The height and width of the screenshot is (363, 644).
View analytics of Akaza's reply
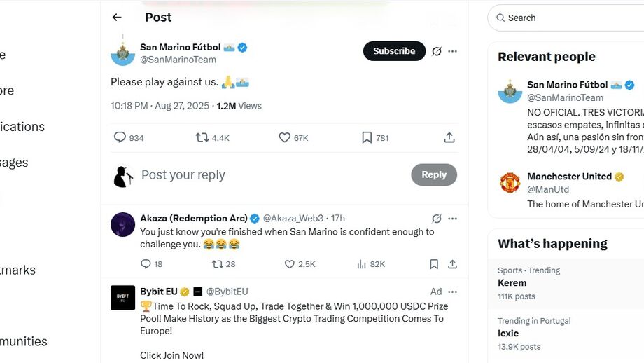click(362, 264)
